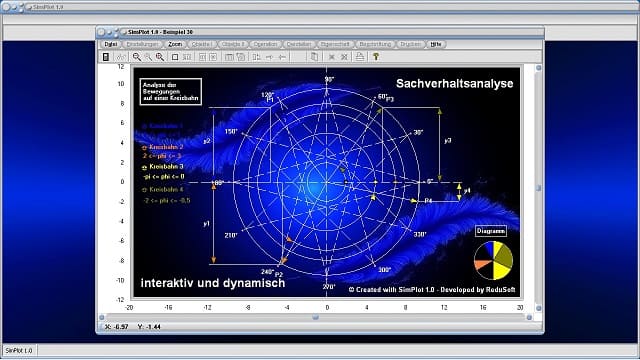Click the single X delete toolbar icon
Screen dimensions: 640x360
tap(332, 57)
